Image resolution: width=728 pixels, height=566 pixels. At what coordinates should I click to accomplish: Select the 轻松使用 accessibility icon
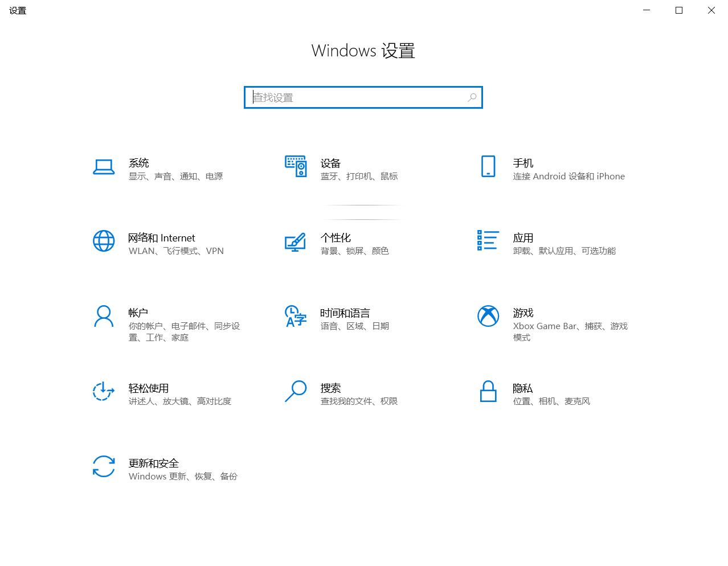104,392
